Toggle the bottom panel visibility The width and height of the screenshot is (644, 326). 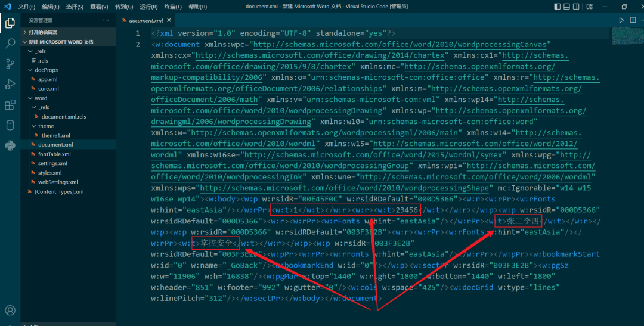(x=567, y=7)
